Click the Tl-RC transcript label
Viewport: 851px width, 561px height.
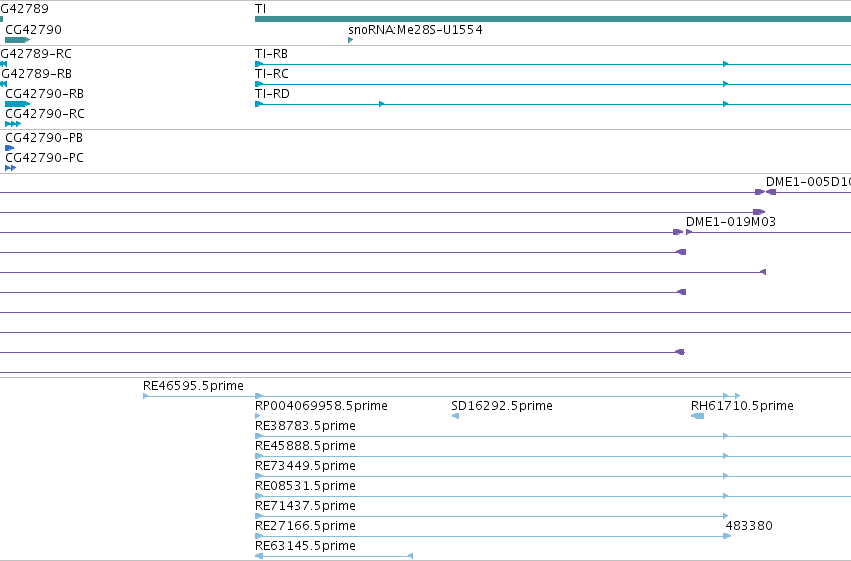pos(271,74)
